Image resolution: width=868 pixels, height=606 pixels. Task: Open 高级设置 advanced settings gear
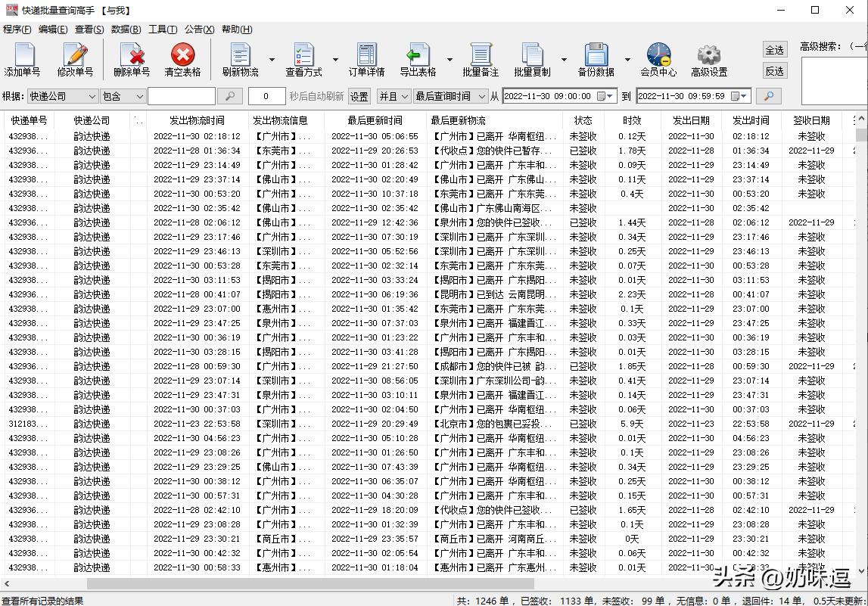pos(709,57)
